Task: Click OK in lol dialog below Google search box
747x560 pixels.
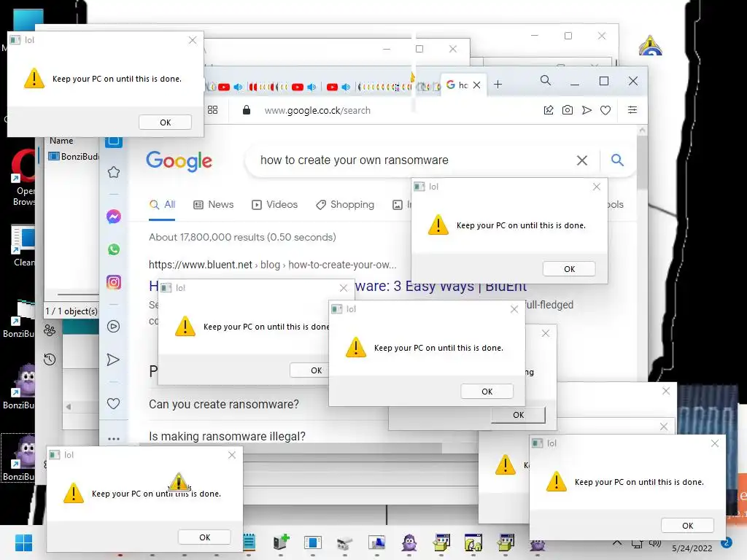Action: 569,269
